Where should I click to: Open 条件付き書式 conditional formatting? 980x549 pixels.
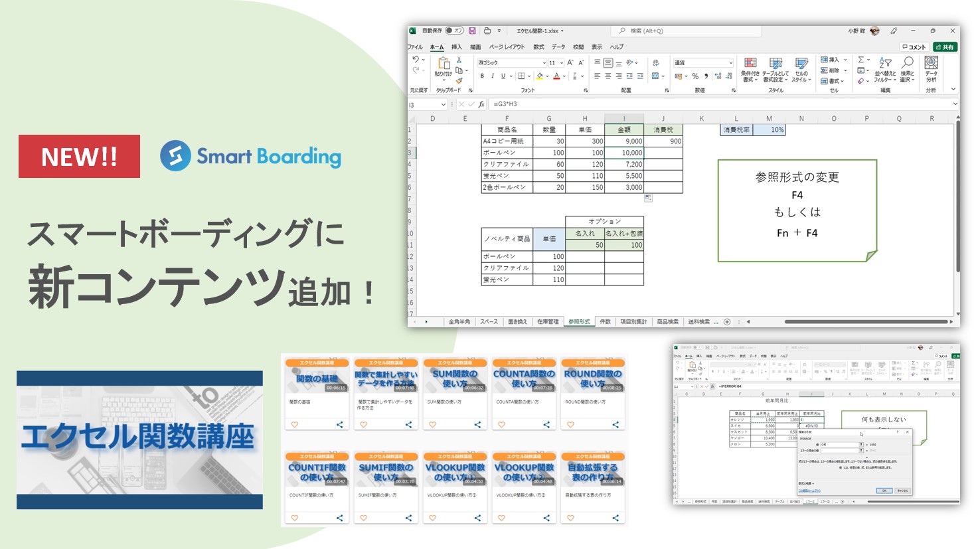[750, 70]
